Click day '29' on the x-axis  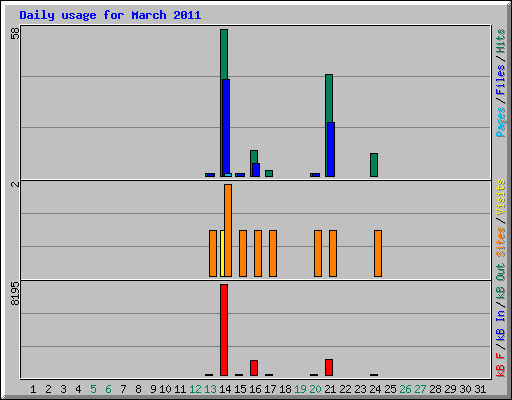pos(450,389)
